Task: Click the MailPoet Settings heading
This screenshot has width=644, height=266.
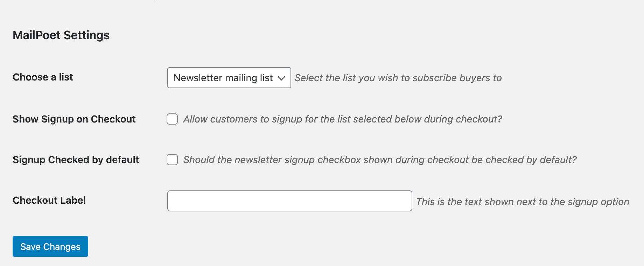Action: (x=61, y=35)
